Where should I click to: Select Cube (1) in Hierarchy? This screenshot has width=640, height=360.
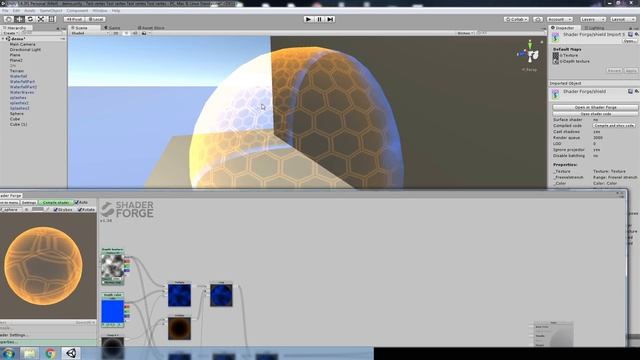(x=18, y=124)
